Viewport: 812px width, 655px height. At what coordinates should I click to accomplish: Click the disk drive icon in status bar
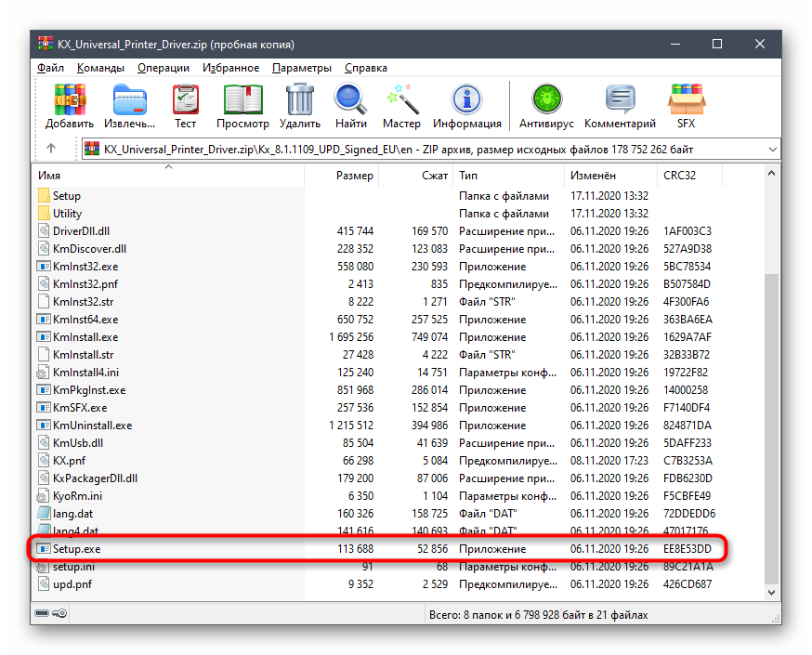42,613
